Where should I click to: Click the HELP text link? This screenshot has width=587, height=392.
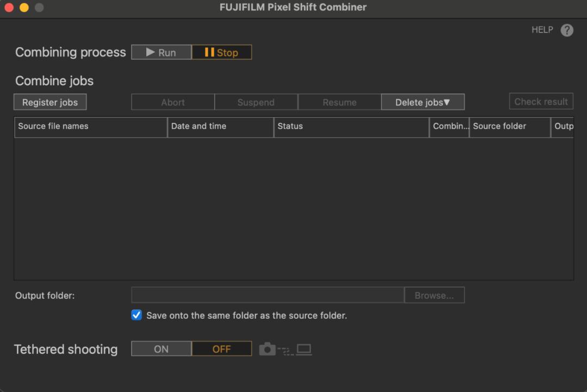[x=542, y=30]
